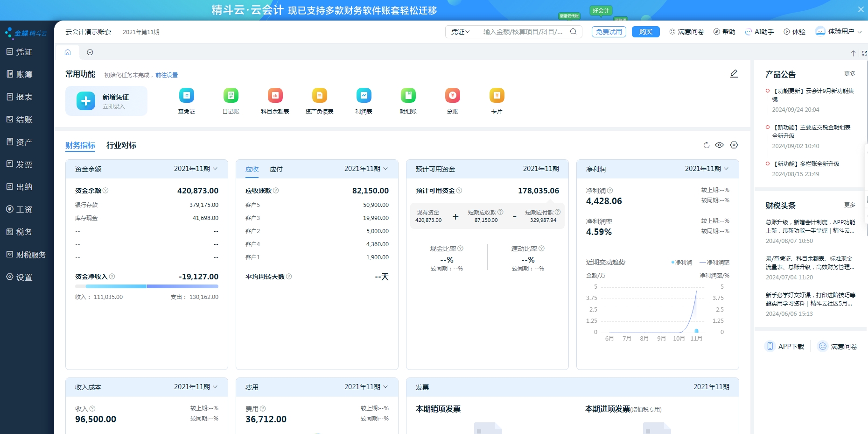Screen dimensions: 868x434
Task: Open the 2021年11期 dropdown on 资金余额 card
Action: [x=196, y=169]
